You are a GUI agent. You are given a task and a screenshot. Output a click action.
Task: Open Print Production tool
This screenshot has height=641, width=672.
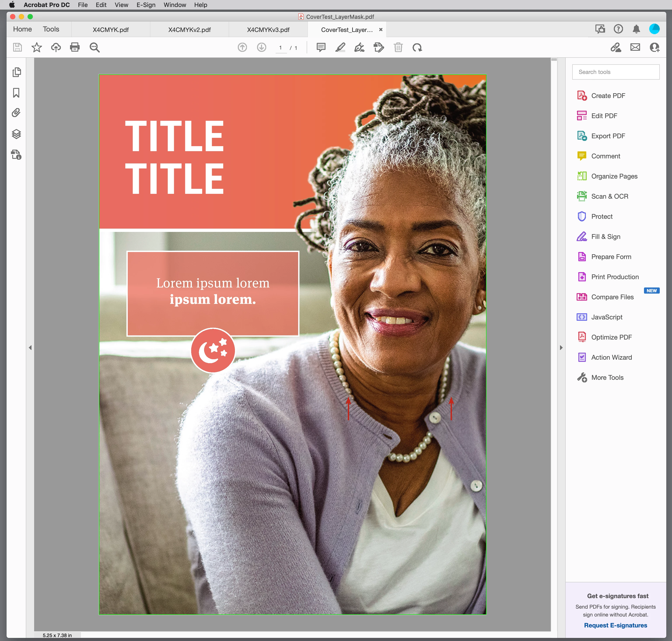click(x=615, y=277)
